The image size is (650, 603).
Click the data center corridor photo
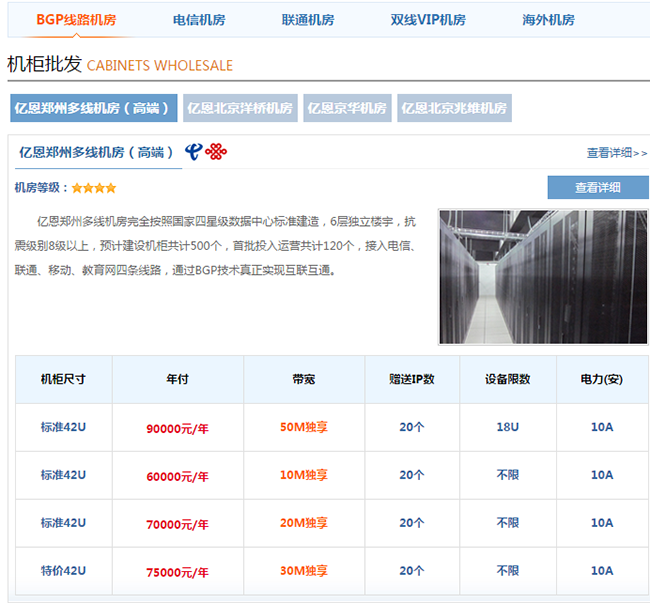click(542, 277)
